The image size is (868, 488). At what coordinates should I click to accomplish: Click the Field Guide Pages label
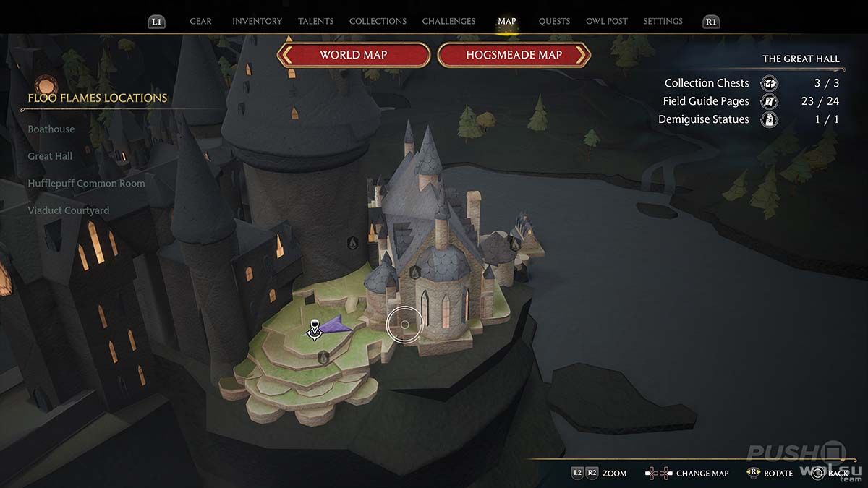[x=706, y=101]
